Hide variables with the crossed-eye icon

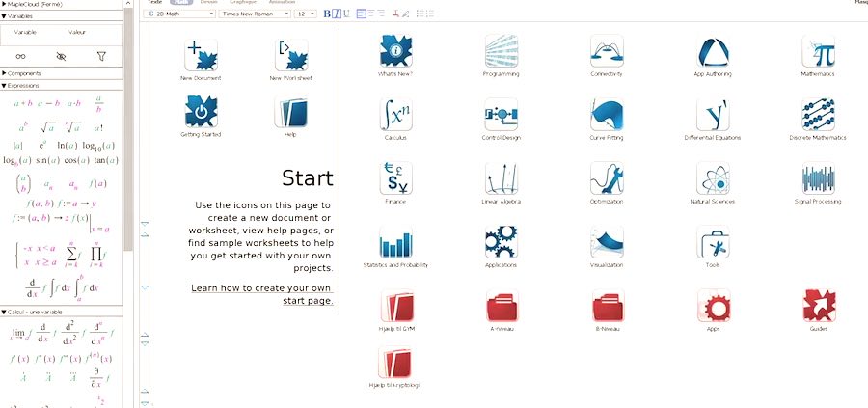tap(61, 56)
